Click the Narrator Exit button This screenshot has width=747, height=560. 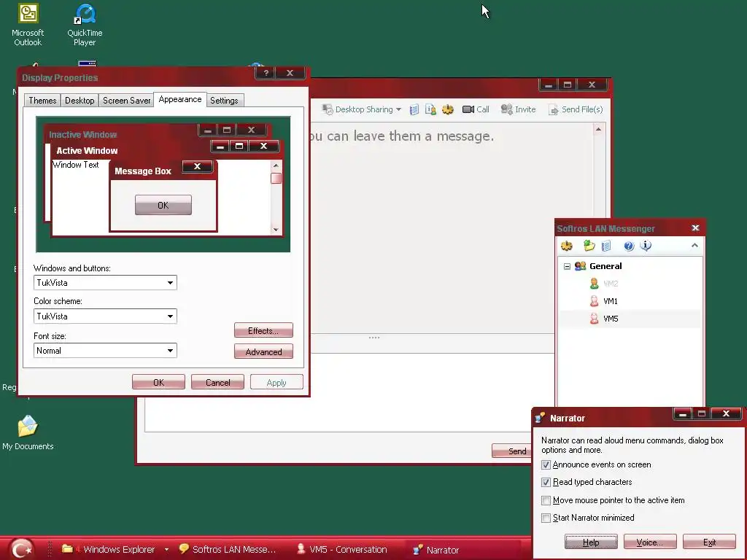709,542
